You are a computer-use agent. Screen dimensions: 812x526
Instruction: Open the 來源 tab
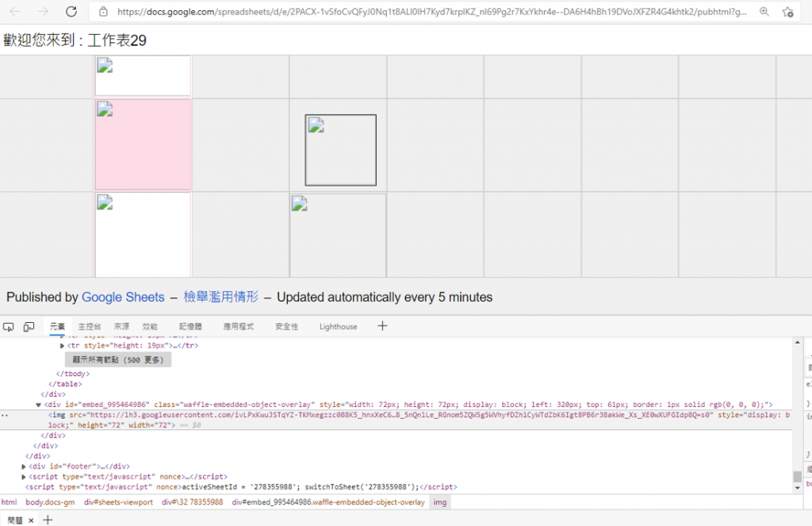tap(121, 327)
